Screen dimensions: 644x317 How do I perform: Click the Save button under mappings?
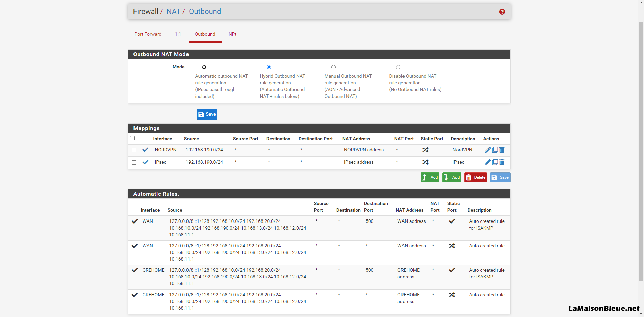[500, 177]
